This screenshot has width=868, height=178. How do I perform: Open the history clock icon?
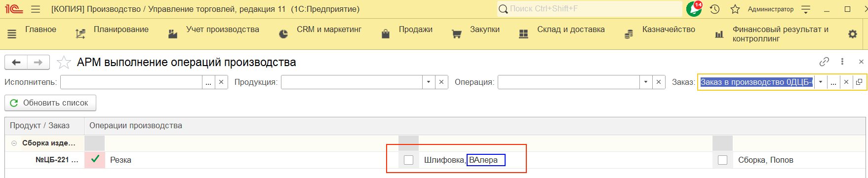coord(714,9)
